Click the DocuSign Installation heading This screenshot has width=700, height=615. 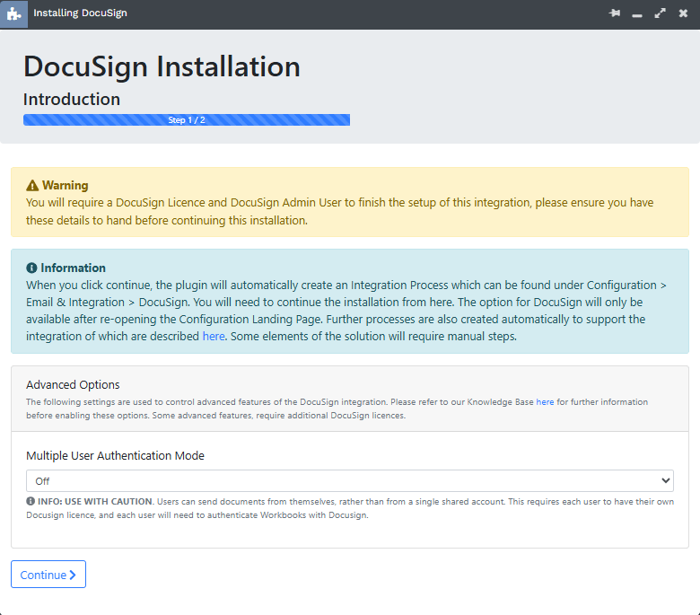162,66
